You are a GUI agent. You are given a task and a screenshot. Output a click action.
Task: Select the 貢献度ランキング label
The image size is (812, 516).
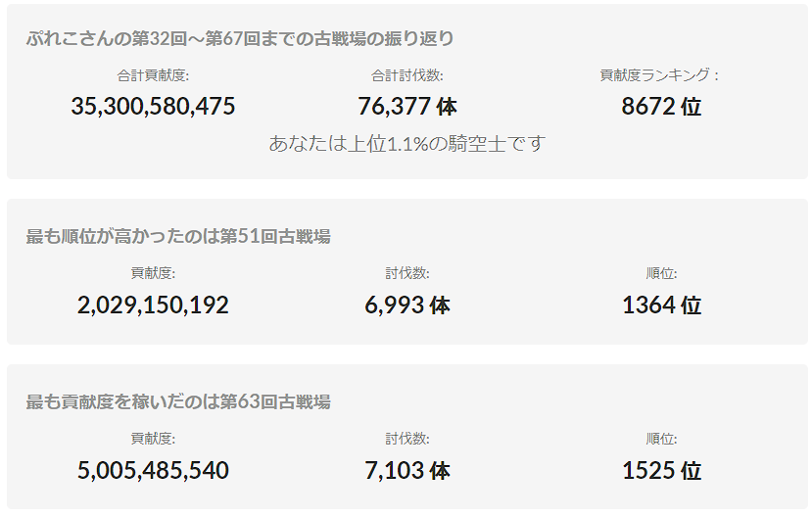click(661, 75)
